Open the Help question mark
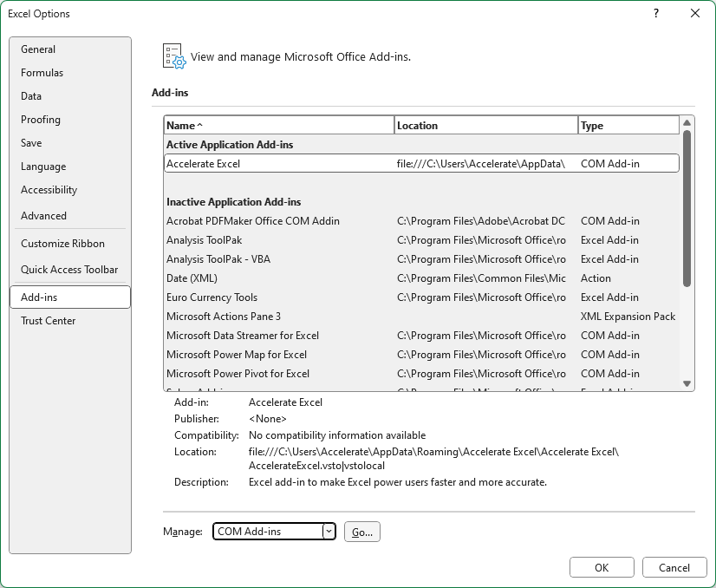716x588 pixels. pos(656,13)
